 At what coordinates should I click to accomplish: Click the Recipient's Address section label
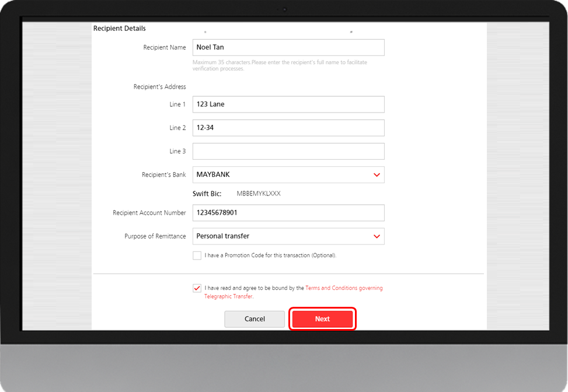click(159, 87)
